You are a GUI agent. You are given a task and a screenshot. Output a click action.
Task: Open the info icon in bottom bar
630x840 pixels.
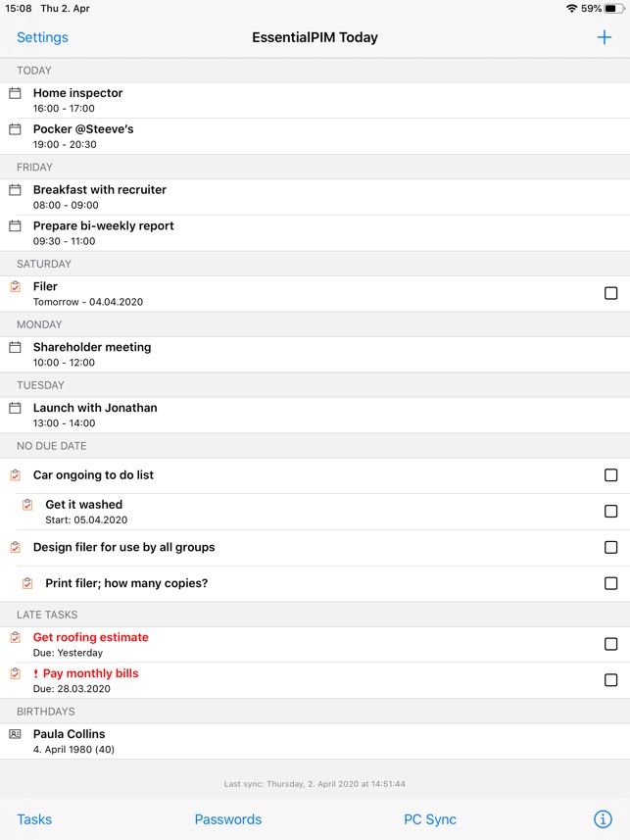(604, 819)
